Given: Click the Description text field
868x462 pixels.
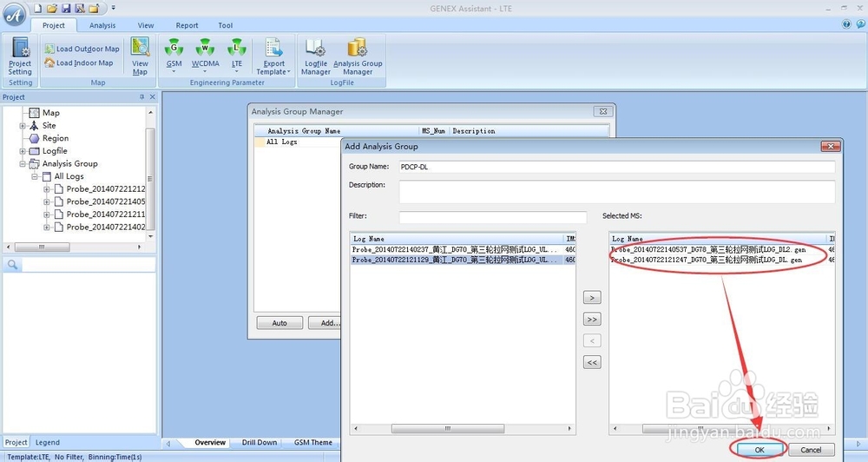Looking at the screenshot, I should pyautogui.click(x=616, y=192).
